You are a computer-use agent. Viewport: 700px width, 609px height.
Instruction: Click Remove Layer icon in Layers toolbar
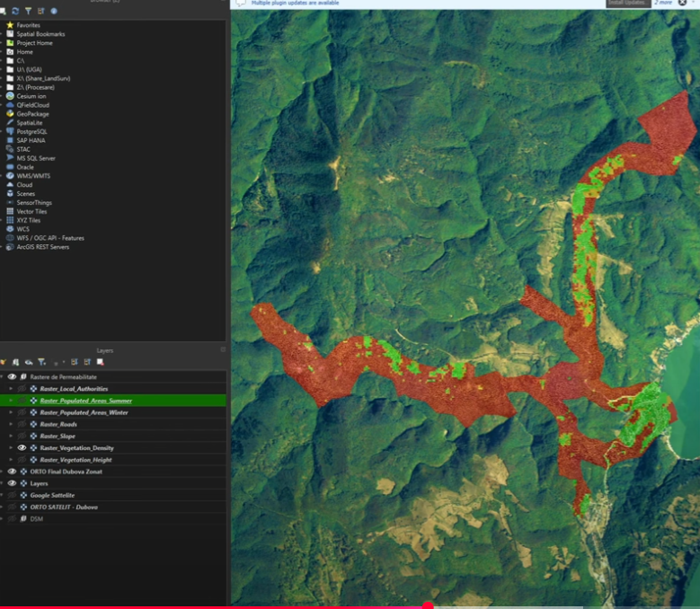pos(100,361)
